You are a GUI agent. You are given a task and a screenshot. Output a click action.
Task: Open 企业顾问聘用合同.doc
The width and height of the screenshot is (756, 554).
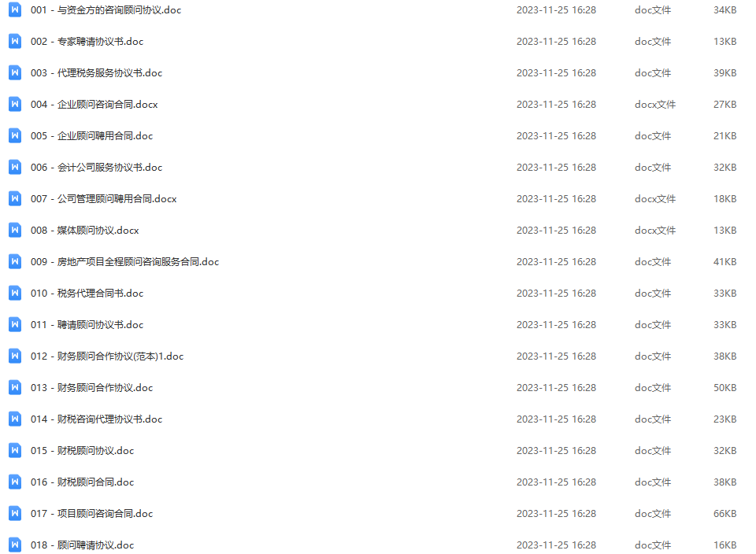pyautogui.click(x=91, y=136)
